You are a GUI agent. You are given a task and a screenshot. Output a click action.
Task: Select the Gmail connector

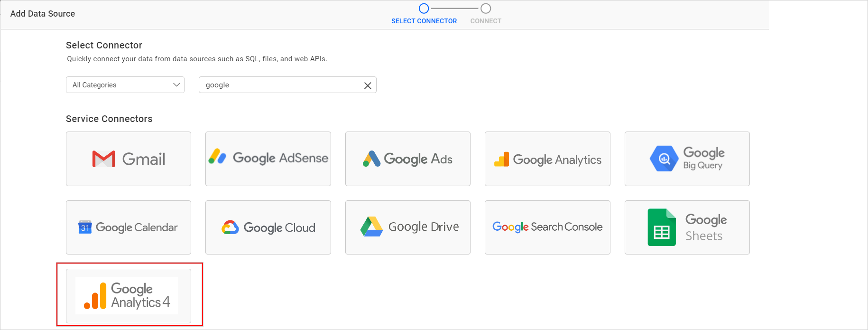pos(129,159)
